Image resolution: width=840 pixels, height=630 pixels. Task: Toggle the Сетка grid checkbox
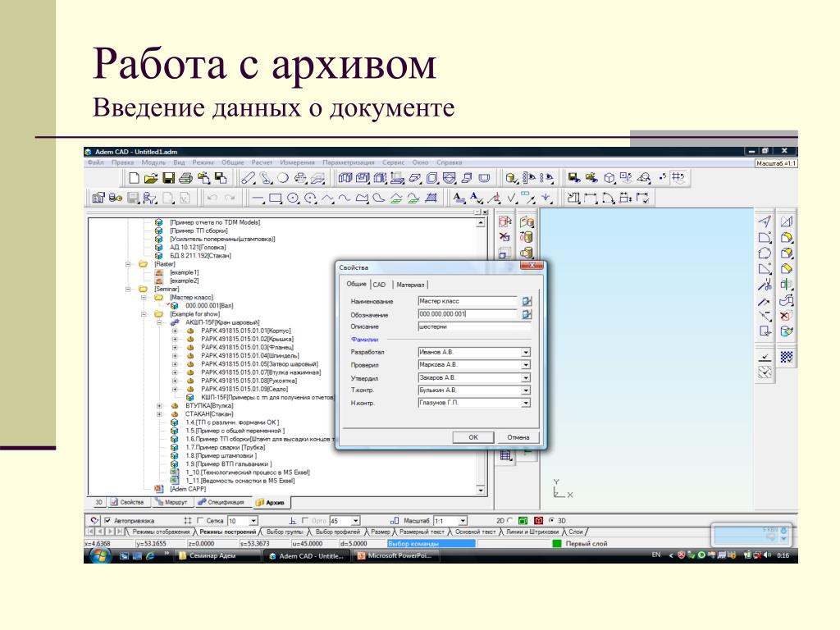200,520
